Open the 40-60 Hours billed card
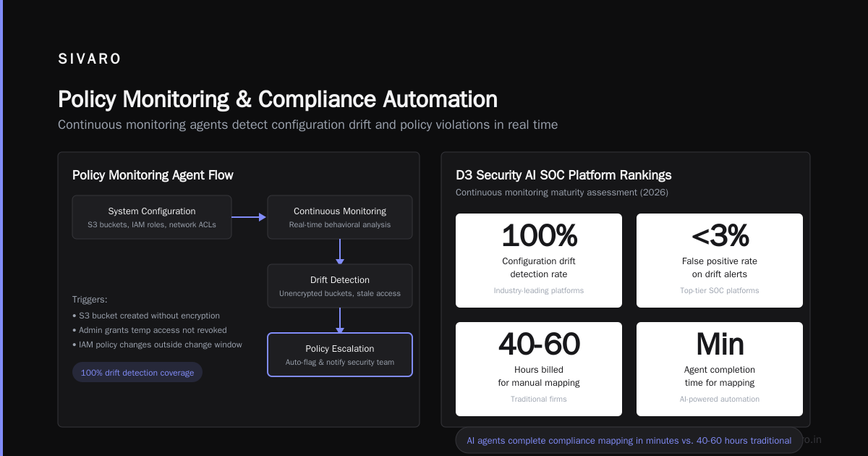 539,369
